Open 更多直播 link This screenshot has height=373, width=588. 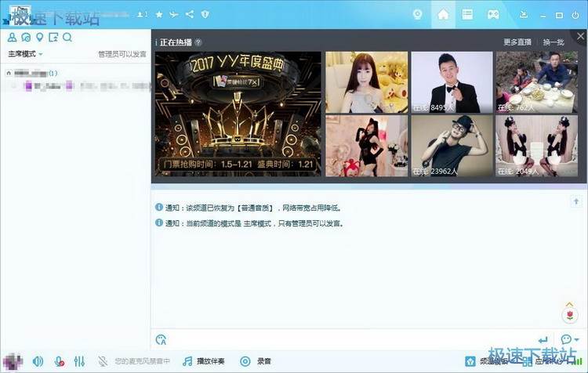[x=517, y=42]
